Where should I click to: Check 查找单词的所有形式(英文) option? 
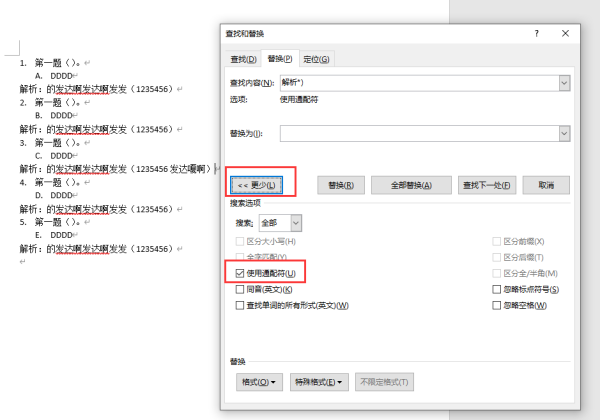click(240, 305)
